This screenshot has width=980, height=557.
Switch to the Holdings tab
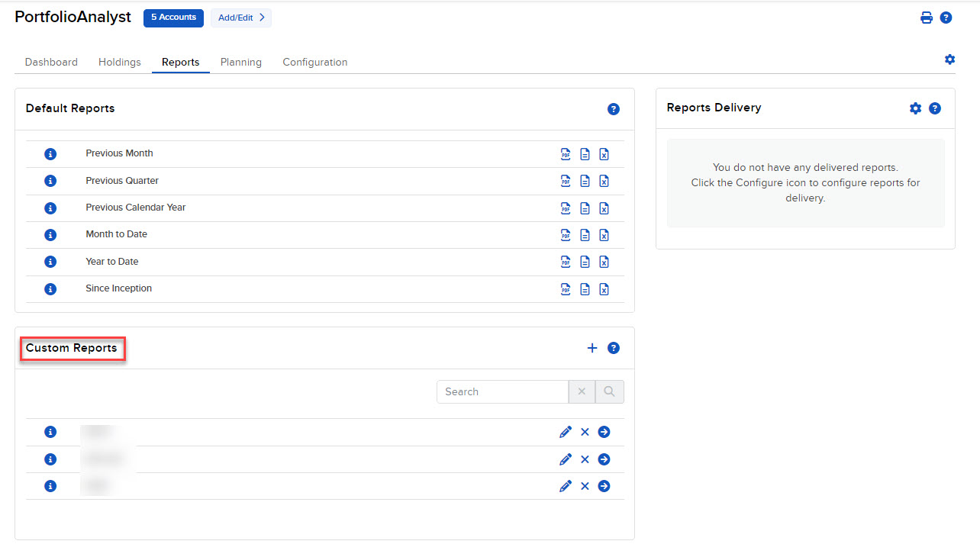click(119, 62)
